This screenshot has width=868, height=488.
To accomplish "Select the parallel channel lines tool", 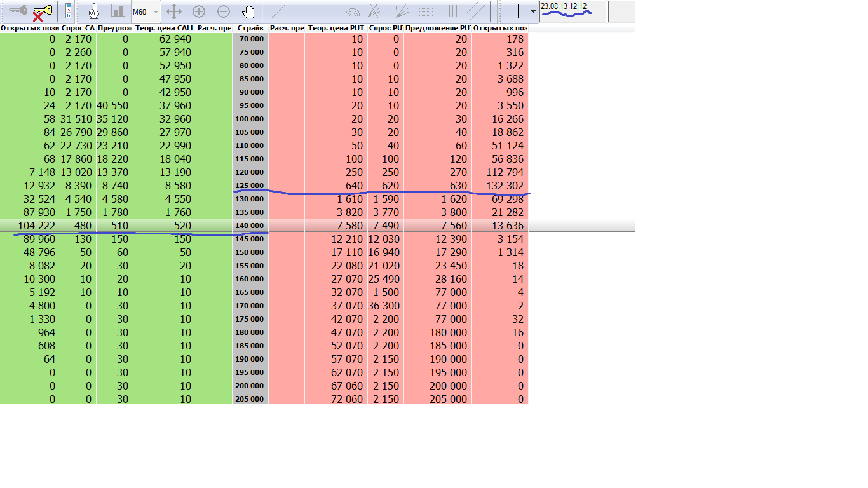I will [x=475, y=11].
